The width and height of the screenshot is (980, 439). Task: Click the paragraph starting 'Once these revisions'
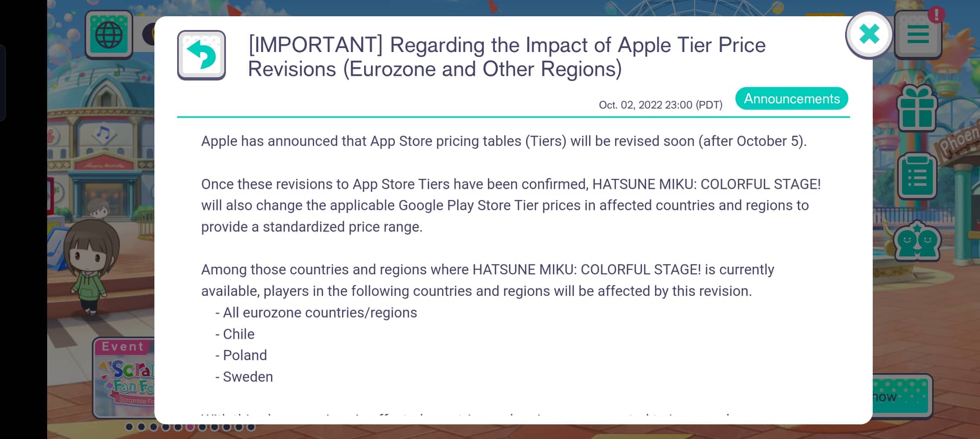[511, 205]
